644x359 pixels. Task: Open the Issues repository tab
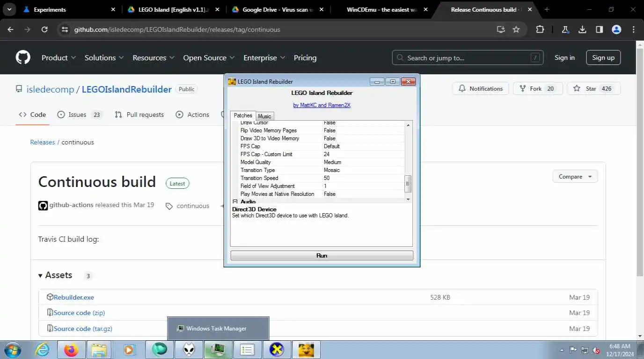(79, 115)
